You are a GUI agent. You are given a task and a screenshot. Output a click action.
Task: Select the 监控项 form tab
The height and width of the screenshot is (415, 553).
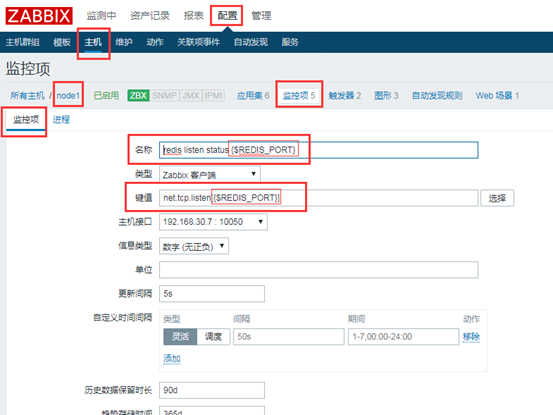click(x=26, y=120)
